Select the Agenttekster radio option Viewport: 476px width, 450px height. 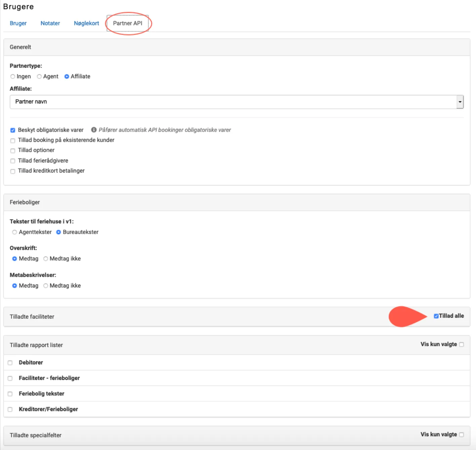14,232
